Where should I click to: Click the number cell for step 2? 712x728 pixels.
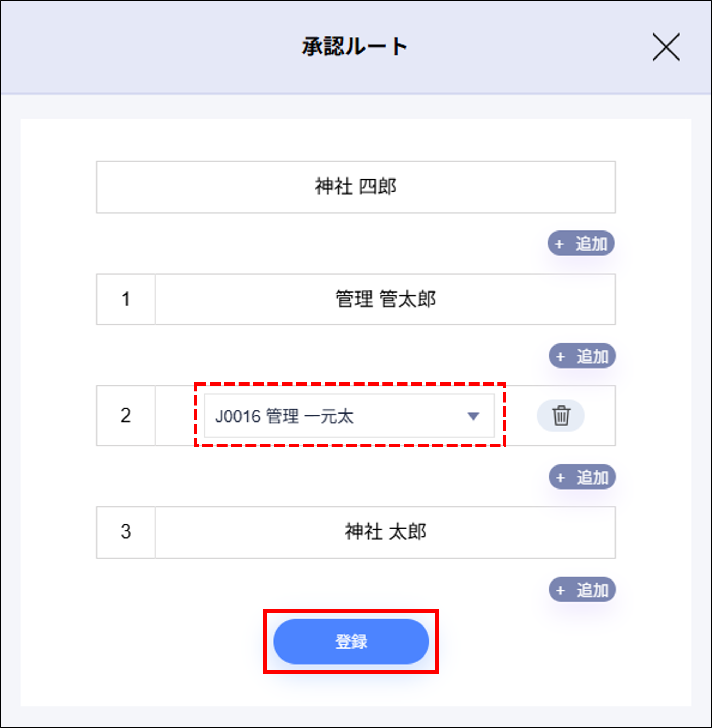point(125,415)
